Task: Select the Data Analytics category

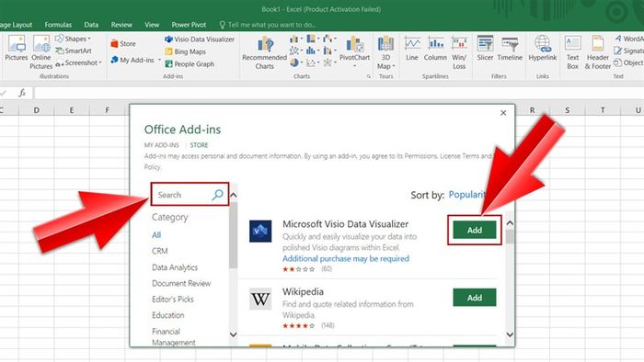Action: point(175,267)
